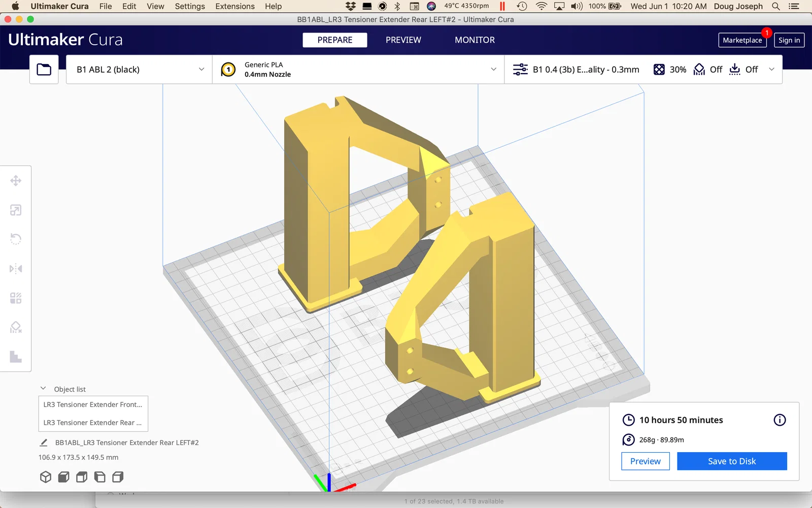Click the Sign in button
This screenshot has width=812, height=508.
click(x=789, y=40)
